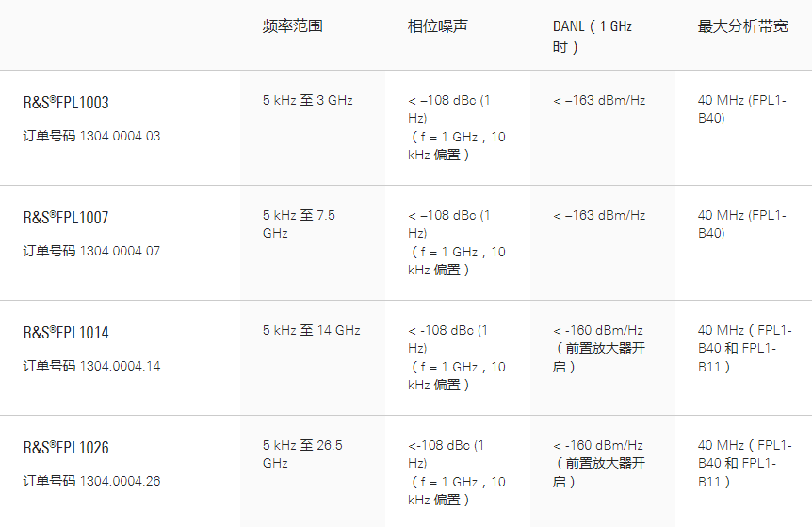Click the 最大分析带宽 column header
This screenshot has width=812, height=527.
[x=742, y=26]
